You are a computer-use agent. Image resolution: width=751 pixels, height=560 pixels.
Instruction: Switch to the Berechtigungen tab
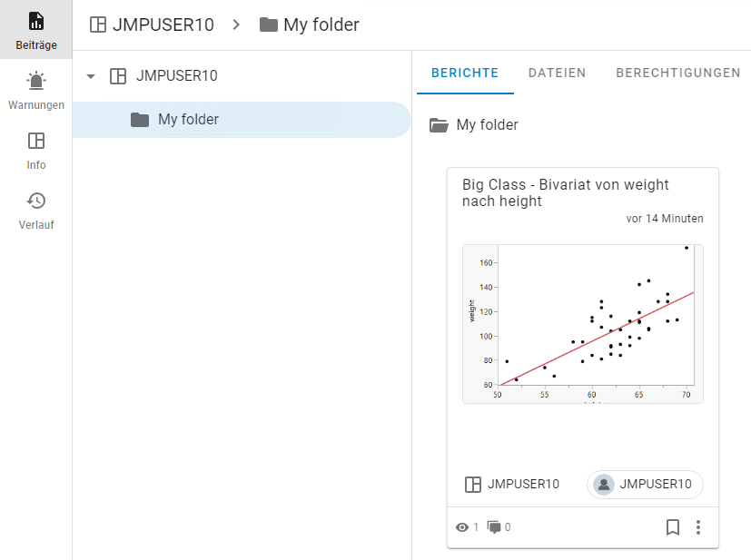click(x=677, y=74)
